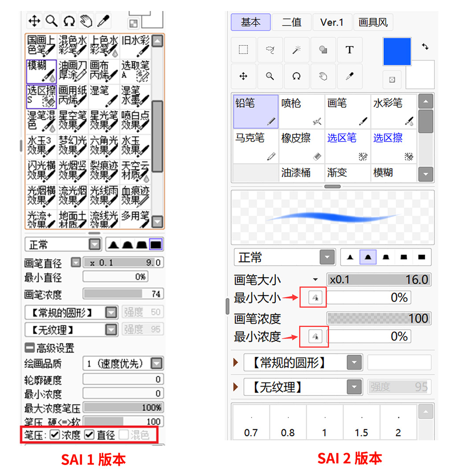Select the move tool in SAI 1 panel
This screenshot has width=452, height=476.
pos(34,21)
